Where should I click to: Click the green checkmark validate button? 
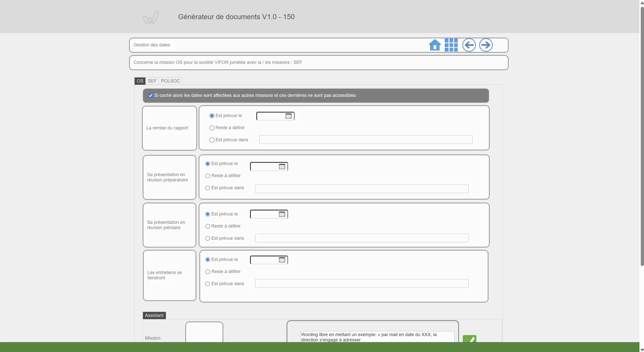click(x=469, y=339)
